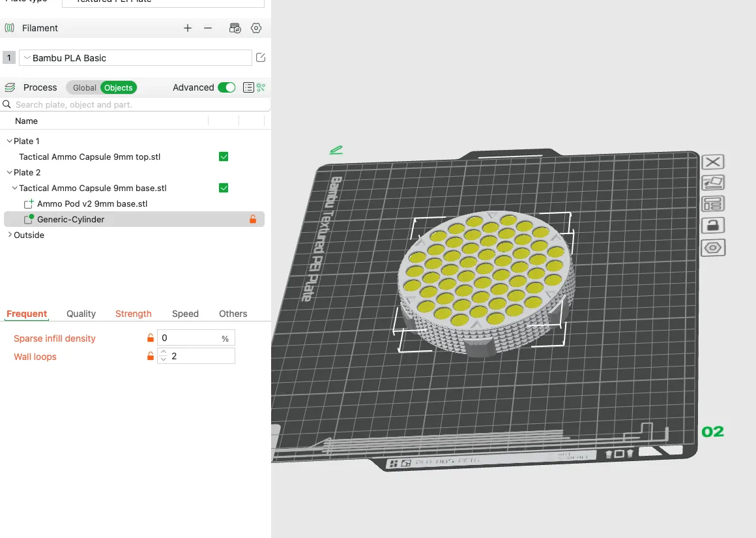The width and height of the screenshot is (756, 538).
Task: Click the Name column header
Action: 26,121
